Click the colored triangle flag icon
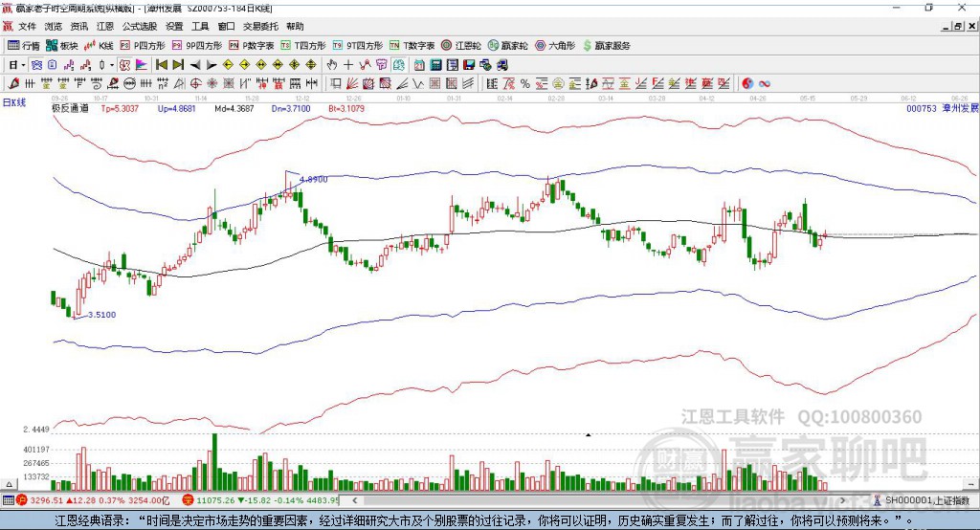980x530 pixels. [142, 65]
